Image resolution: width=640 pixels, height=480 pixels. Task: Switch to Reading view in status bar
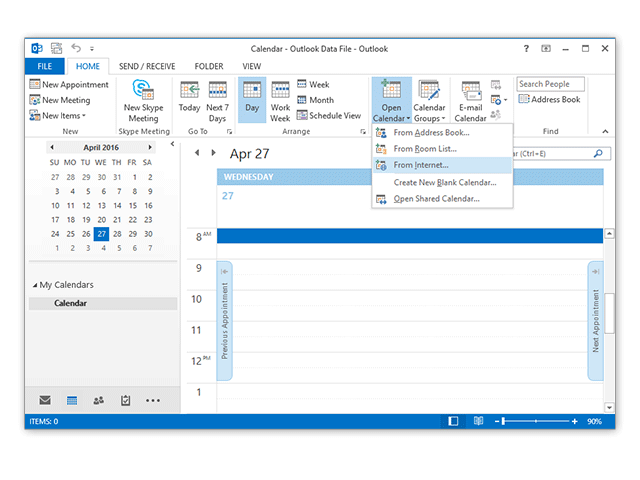[x=478, y=421]
